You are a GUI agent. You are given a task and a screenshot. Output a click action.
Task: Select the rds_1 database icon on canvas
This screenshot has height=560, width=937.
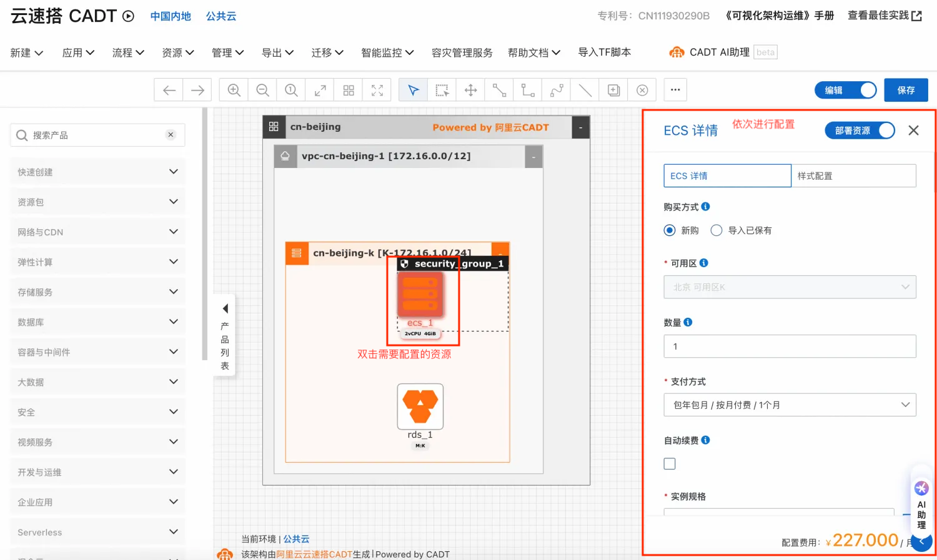pyautogui.click(x=420, y=406)
